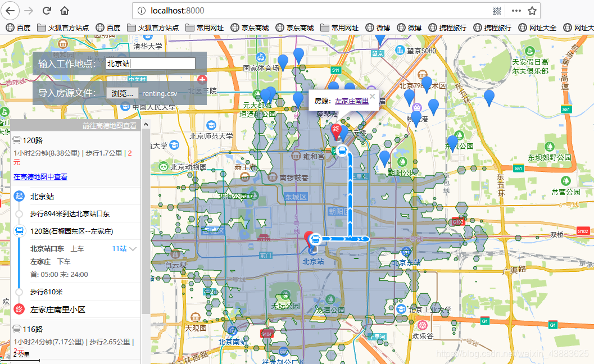Click the QR code icon in address bar
Viewport: 594px width, 364px height.
[x=497, y=11]
